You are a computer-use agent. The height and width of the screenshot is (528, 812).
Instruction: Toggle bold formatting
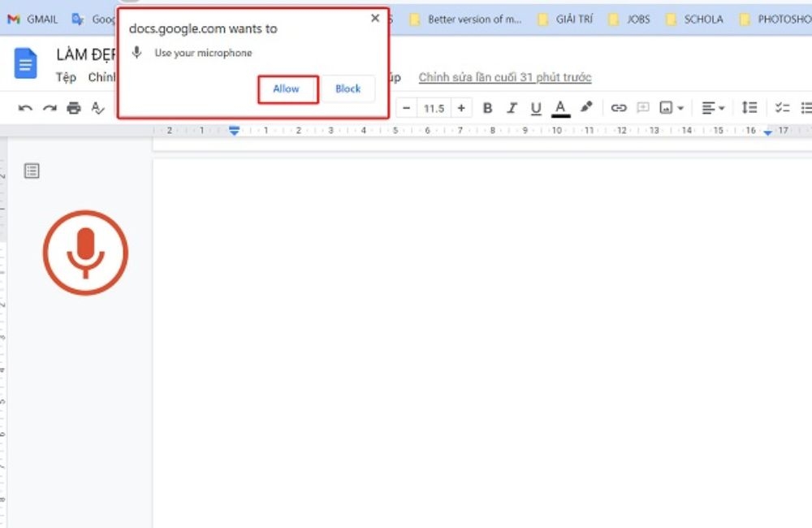(x=487, y=108)
